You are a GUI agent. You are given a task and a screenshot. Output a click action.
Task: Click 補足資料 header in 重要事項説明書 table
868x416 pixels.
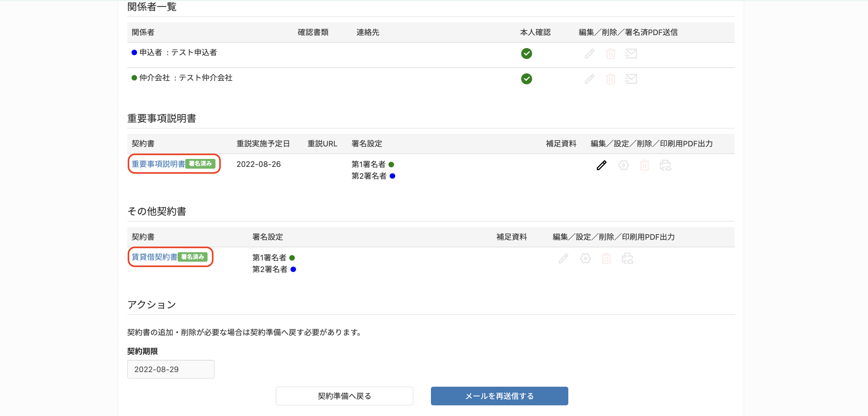(x=561, y=143)
